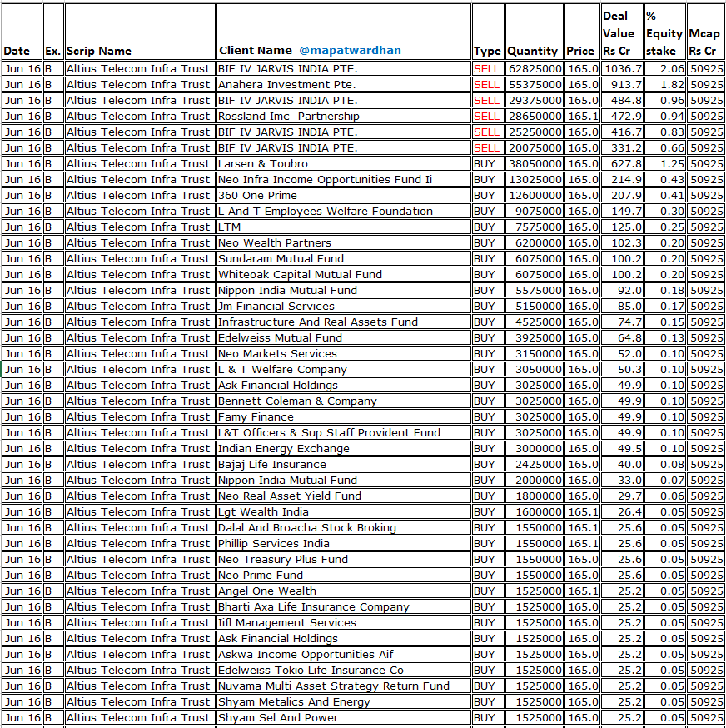Click Dalal And Broacha Stock Broking cell

344,527
